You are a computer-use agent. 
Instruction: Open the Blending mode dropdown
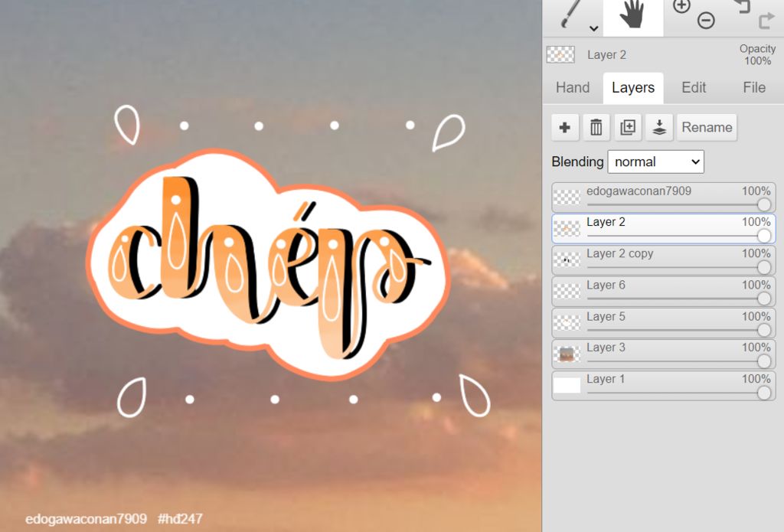[x=655, y=162]
